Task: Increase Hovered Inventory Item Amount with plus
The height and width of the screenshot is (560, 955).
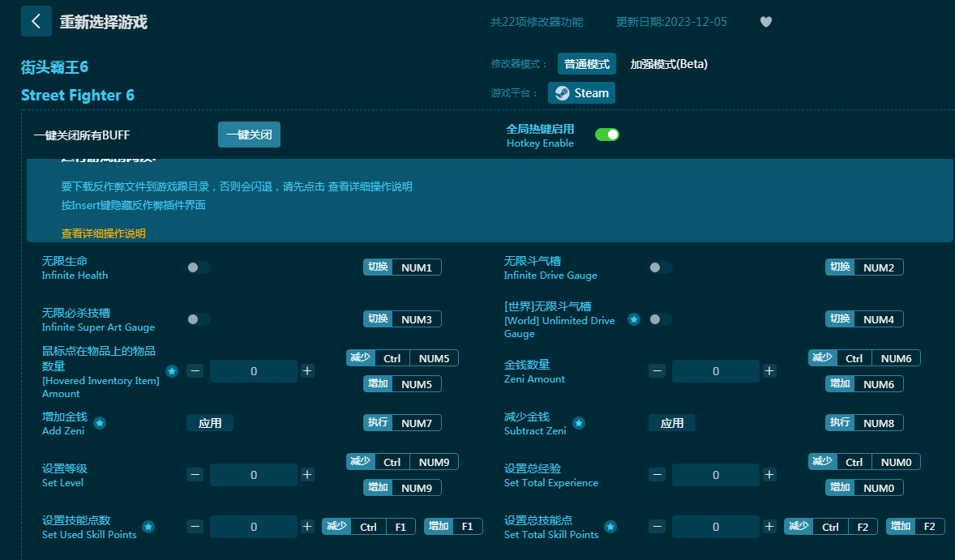Action: tap(307, 370)
